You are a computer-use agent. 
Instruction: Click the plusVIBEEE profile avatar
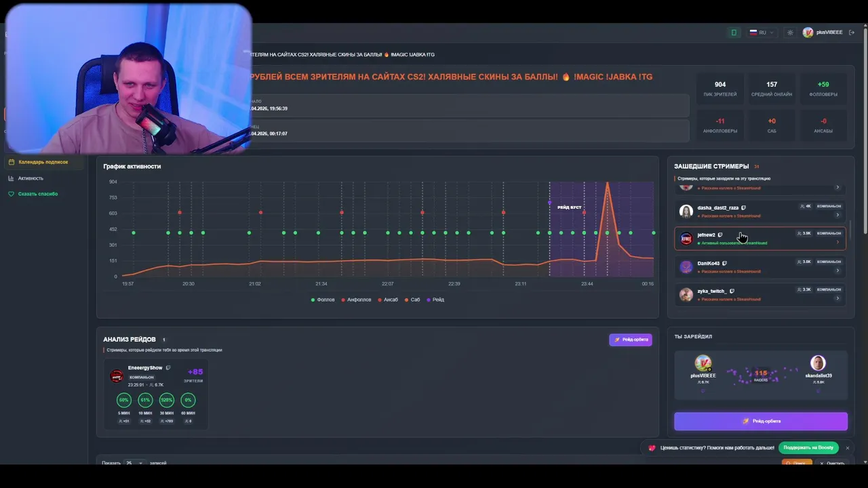(808, 33)
